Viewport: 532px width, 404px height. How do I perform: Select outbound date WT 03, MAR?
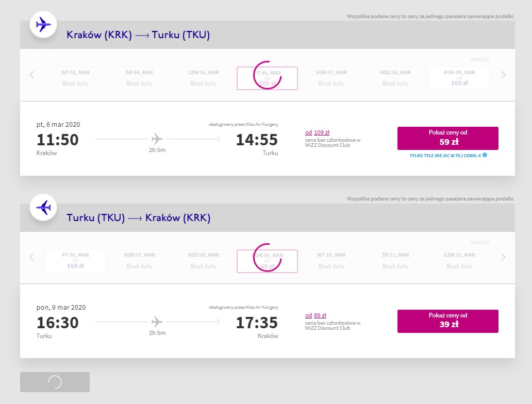click(75, 78)
